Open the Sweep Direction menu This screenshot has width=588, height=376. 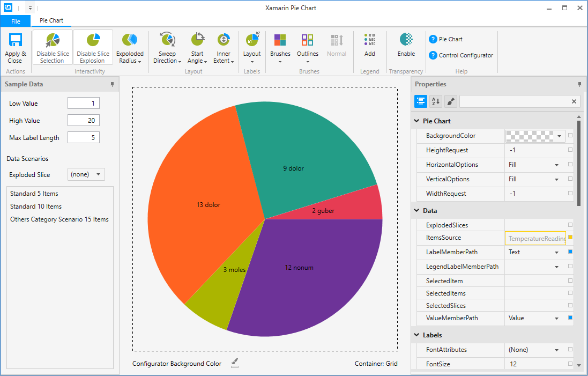pos(167,48)
